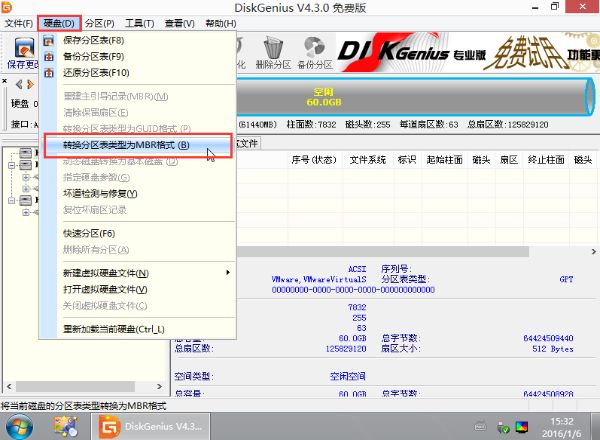Choose 保存分区表(F8) from the menu
The image size is (600, 440).
[138, 40]
